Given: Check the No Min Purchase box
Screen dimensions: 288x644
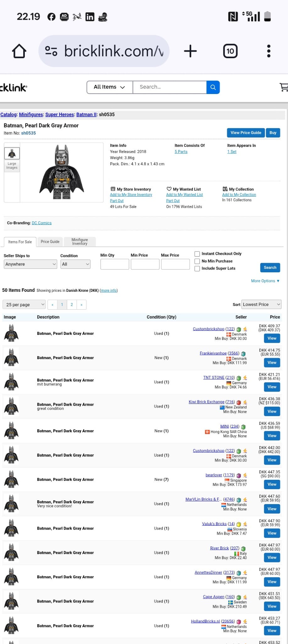Looking at the screenshot, I should (x=197, y=261).
